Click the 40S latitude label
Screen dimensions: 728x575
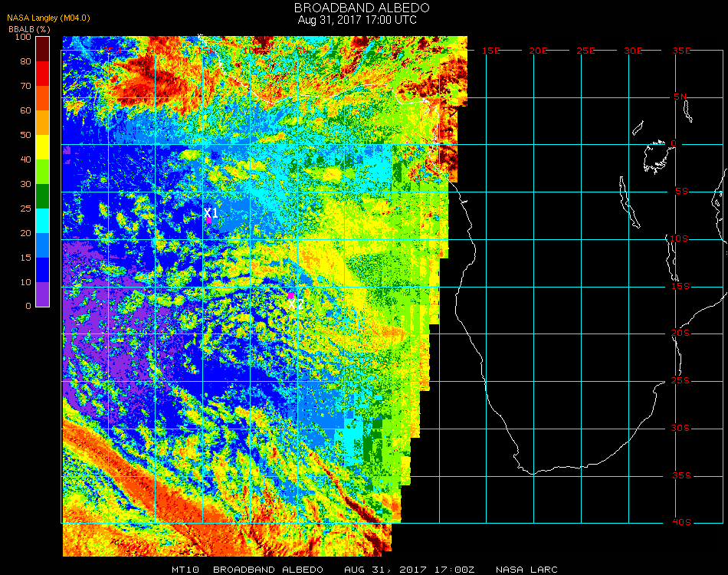click(x=681, y=523)
